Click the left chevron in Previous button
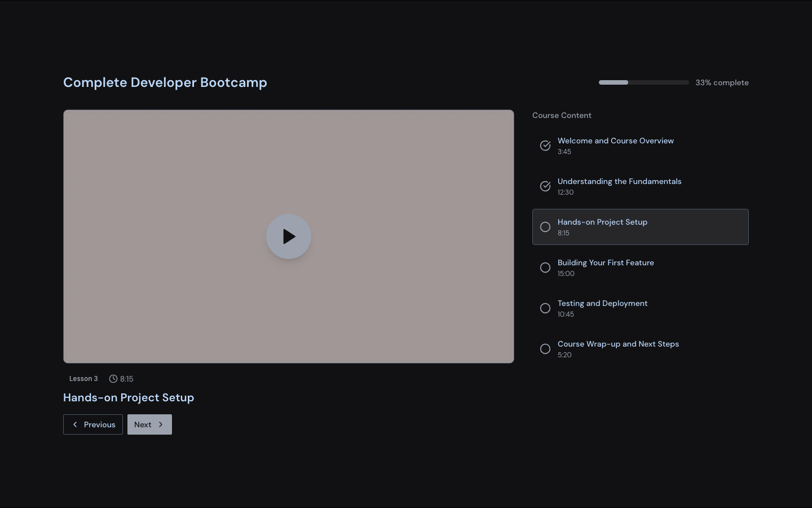This screenshot has height=508, width=812. click(x=75, y=424)
